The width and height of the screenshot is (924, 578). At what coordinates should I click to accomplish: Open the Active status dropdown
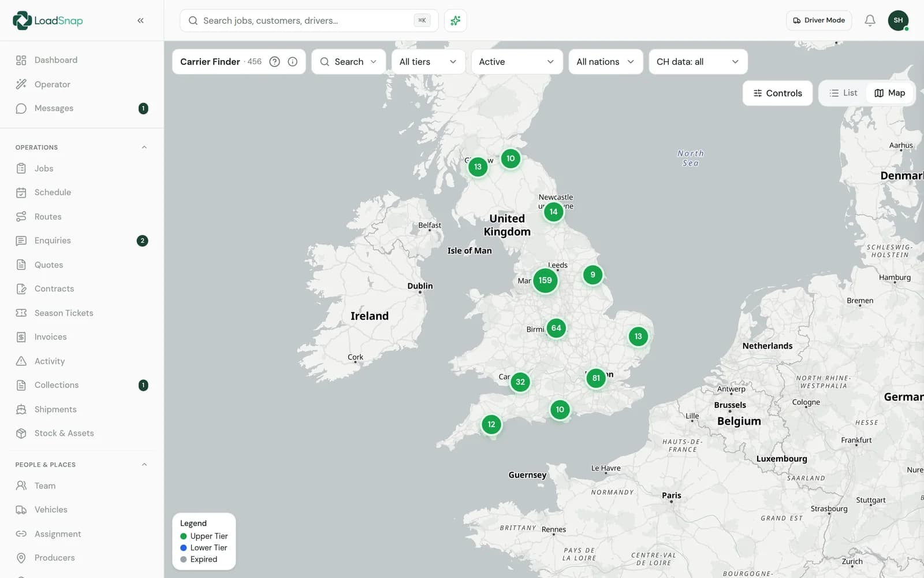click(x=517, y=62)
